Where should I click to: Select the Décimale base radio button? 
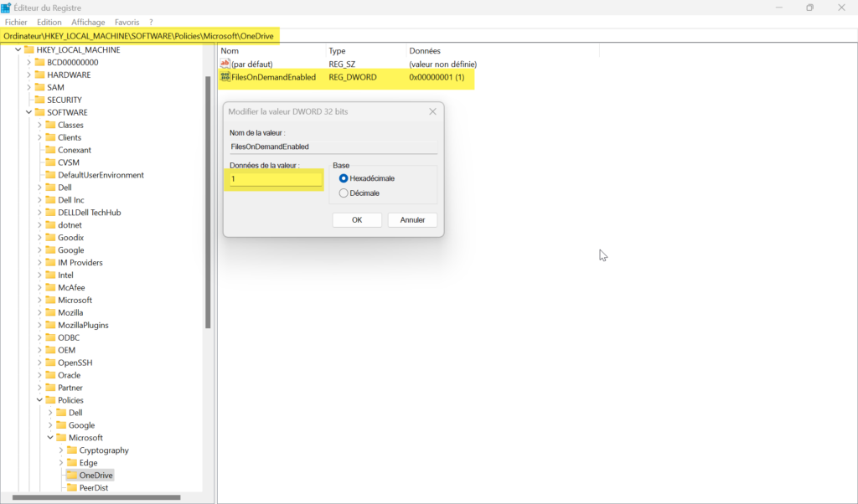pos(344,193)
